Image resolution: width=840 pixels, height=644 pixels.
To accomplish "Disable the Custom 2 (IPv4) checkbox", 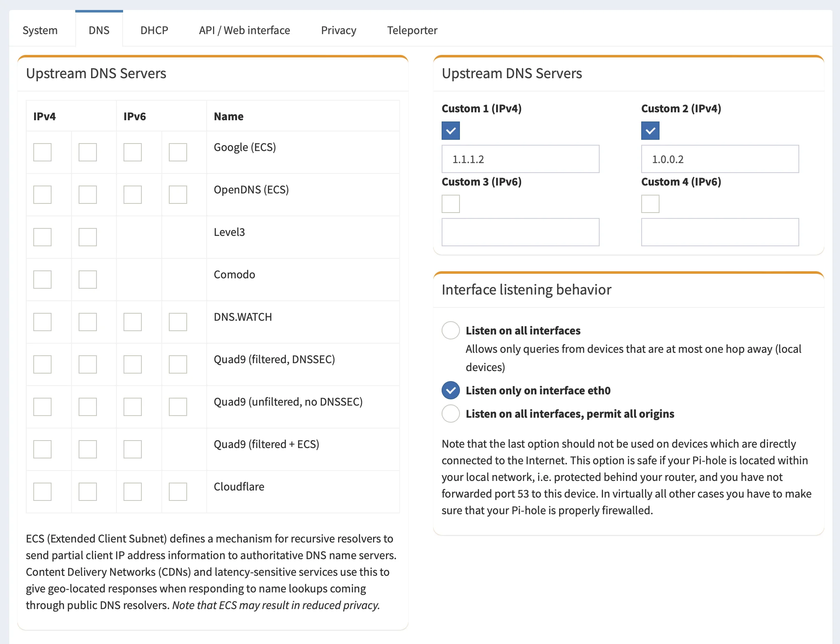I will click(650, 131).
